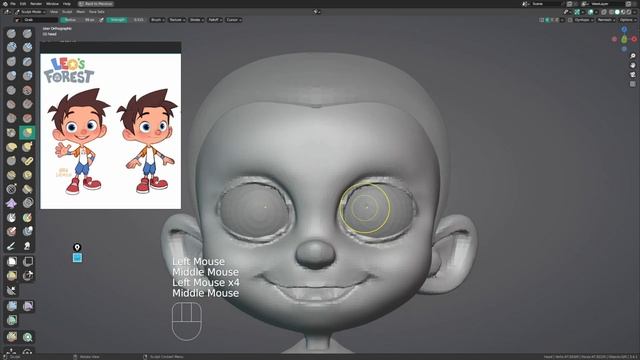Open the Edit menu
The image size is (640, 360).
click(x=23, y=4)
